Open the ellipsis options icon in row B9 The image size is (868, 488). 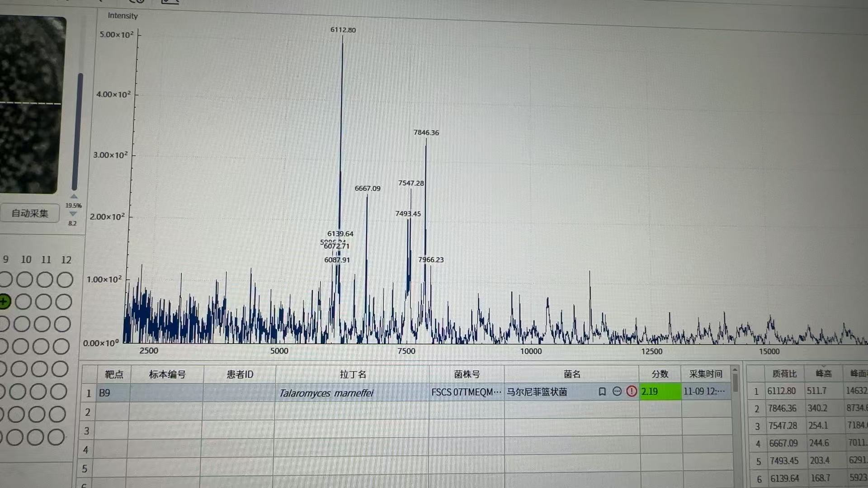[x=617, y=391]
